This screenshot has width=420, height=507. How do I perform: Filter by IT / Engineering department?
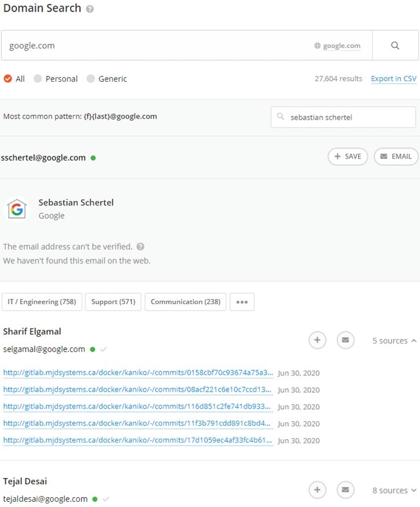tap(42, 302)
